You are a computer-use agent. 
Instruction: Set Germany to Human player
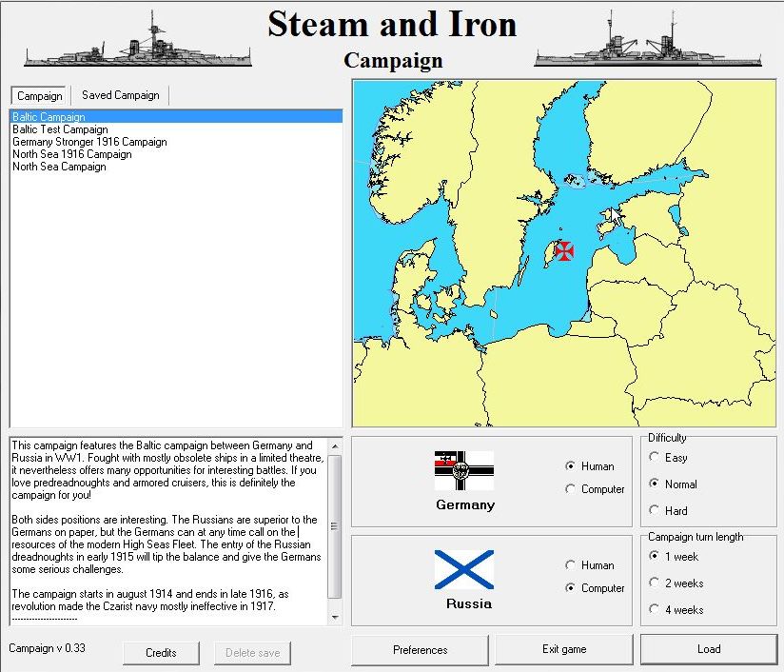coord(571,466)
